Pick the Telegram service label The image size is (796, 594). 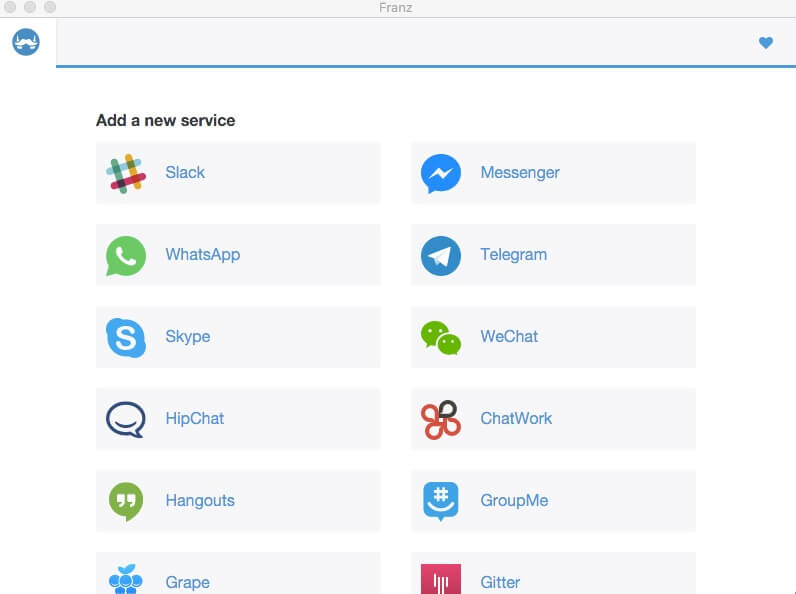click(x=514, y=255)
